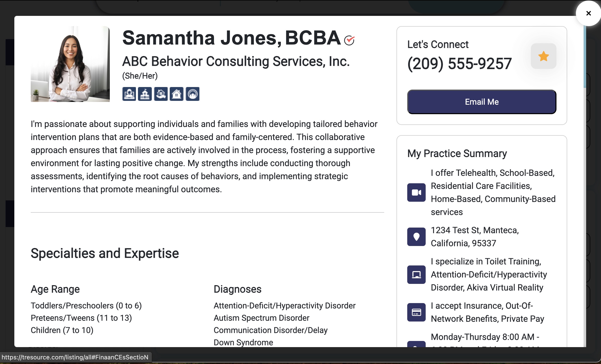Viewport: 601px width, 364px height.
Task: Click the Residential Care Facilities icon
Action: click(x=161, y=94)
